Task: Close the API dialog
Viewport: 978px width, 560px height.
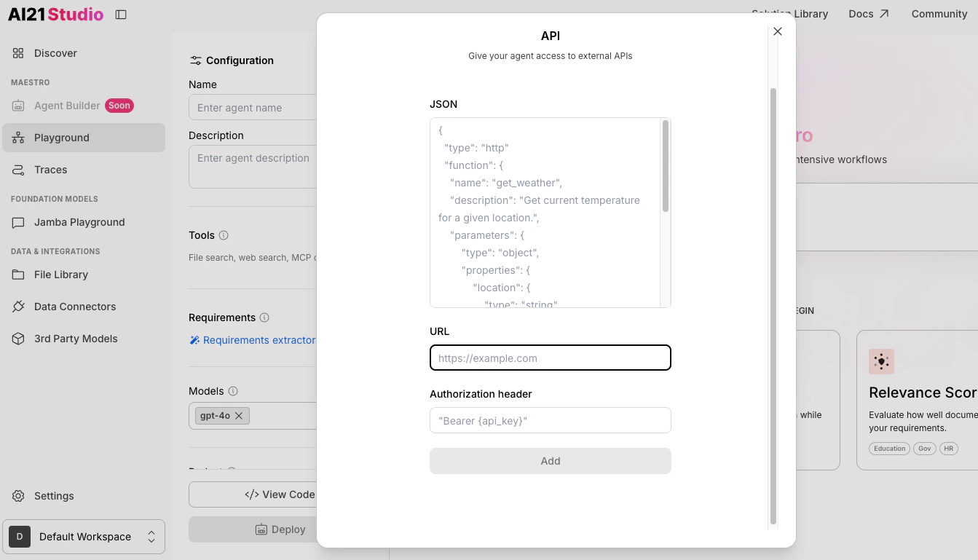Action: point(778,31)
